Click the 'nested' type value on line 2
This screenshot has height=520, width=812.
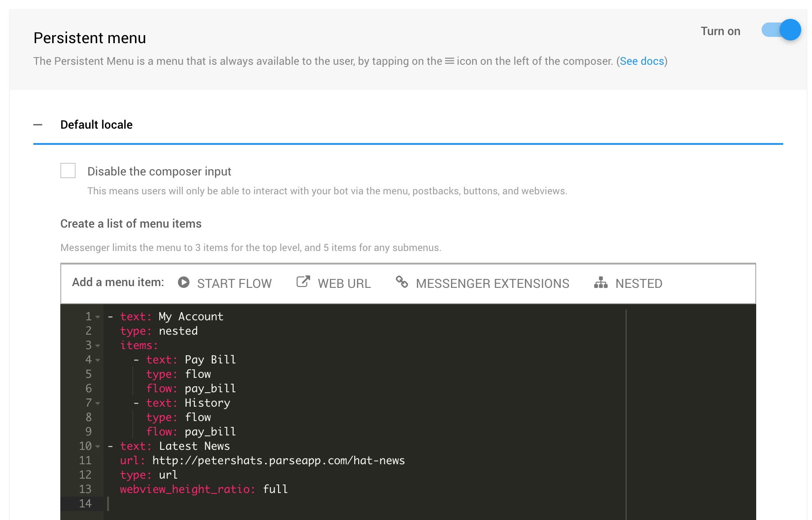point(178,331)
